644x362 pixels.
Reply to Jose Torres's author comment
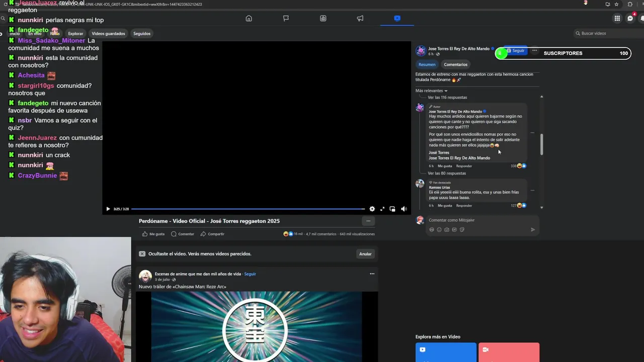click(x=464, y=166)
